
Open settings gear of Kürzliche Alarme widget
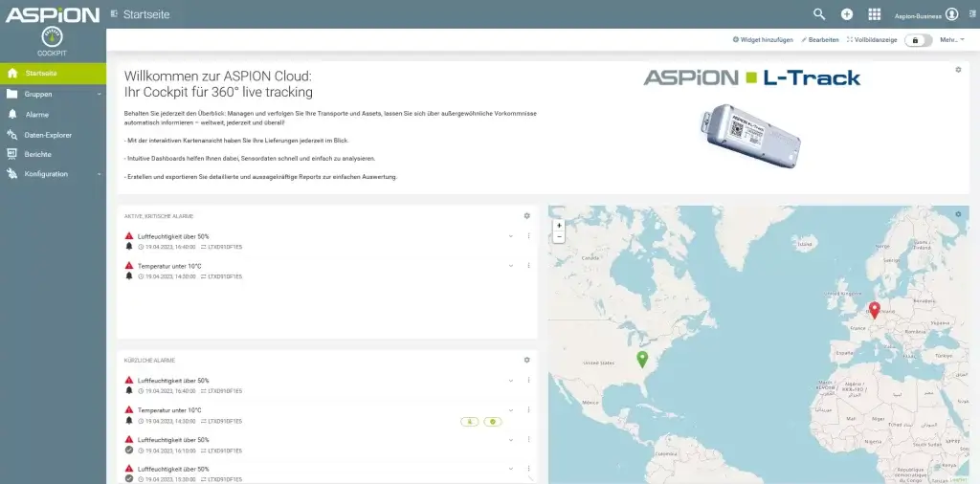pos(526,360)
